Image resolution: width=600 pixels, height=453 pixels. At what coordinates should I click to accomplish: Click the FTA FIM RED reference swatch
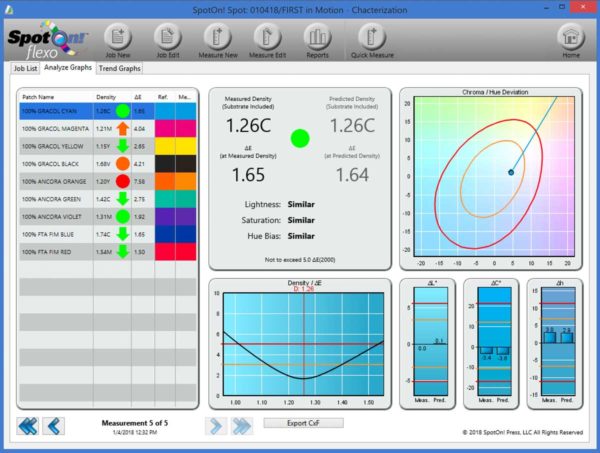tap(165, 252)
